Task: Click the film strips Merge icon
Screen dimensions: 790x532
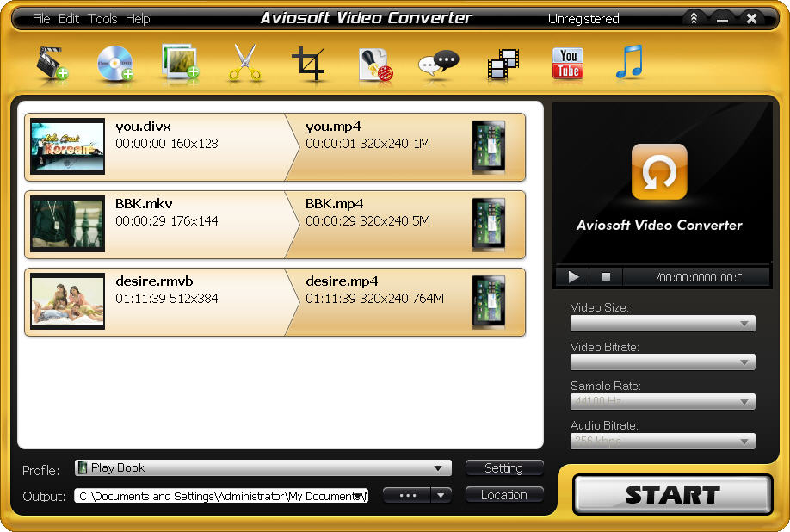Action: tap(503, 64)
